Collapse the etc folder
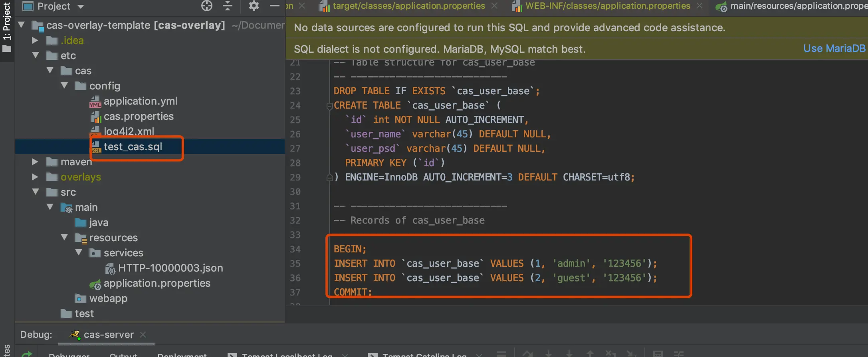The width and height of the screenshot is (868, 357). [36, 56]
